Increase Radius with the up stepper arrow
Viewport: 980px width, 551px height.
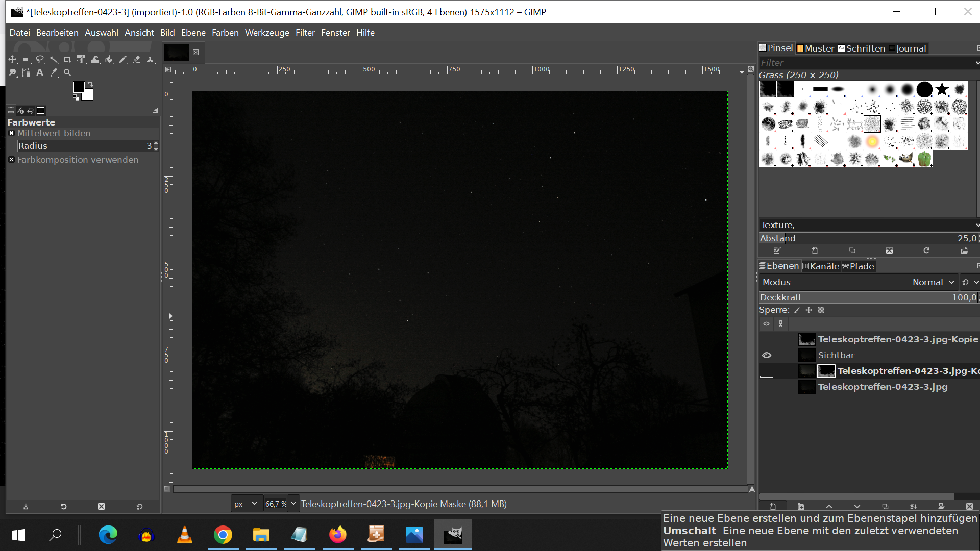coord(156,143)
